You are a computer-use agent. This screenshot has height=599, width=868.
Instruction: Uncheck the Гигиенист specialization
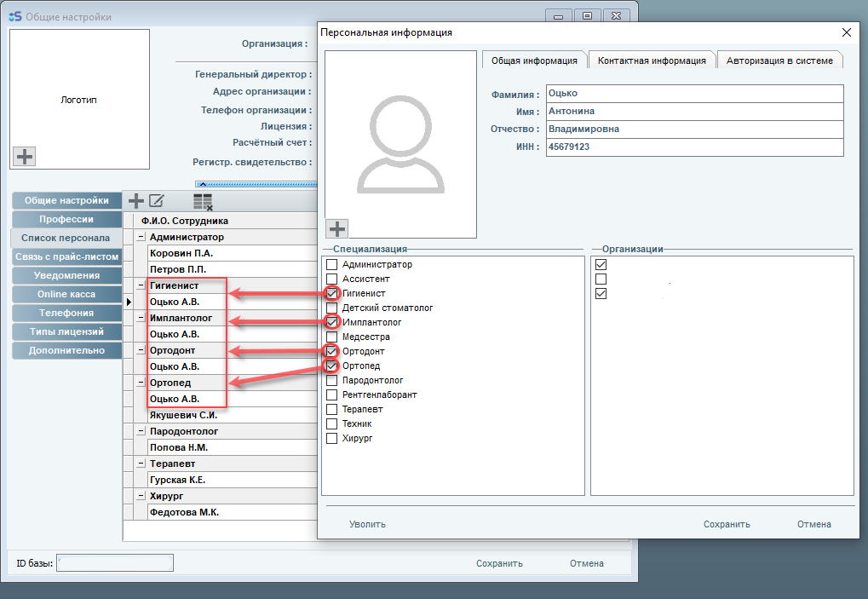(x=332, y=293)
